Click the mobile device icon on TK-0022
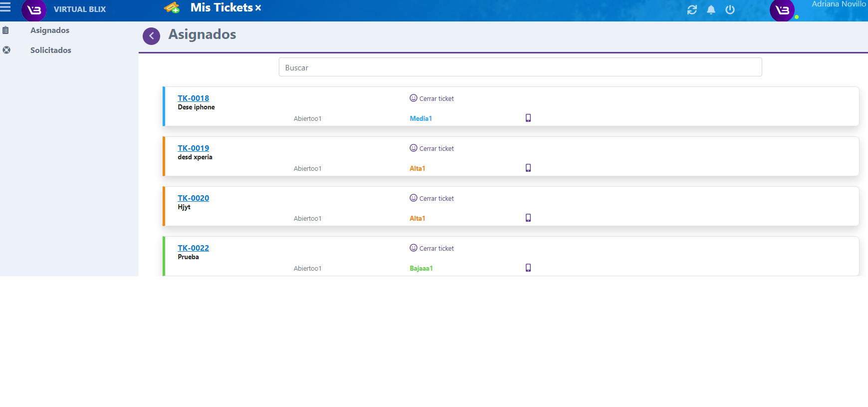Screen dimensions: 868x407 coord(528,268)
